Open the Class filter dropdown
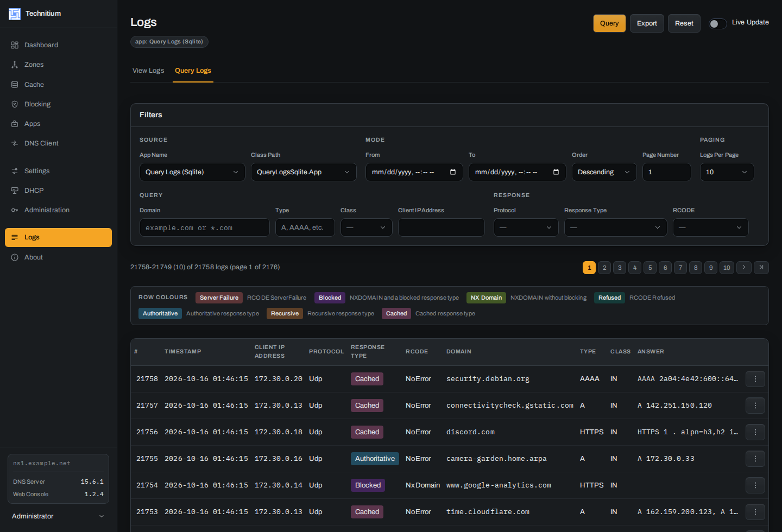Image resolution: width=782 pixels, height=532 pixels. point(366,227)
